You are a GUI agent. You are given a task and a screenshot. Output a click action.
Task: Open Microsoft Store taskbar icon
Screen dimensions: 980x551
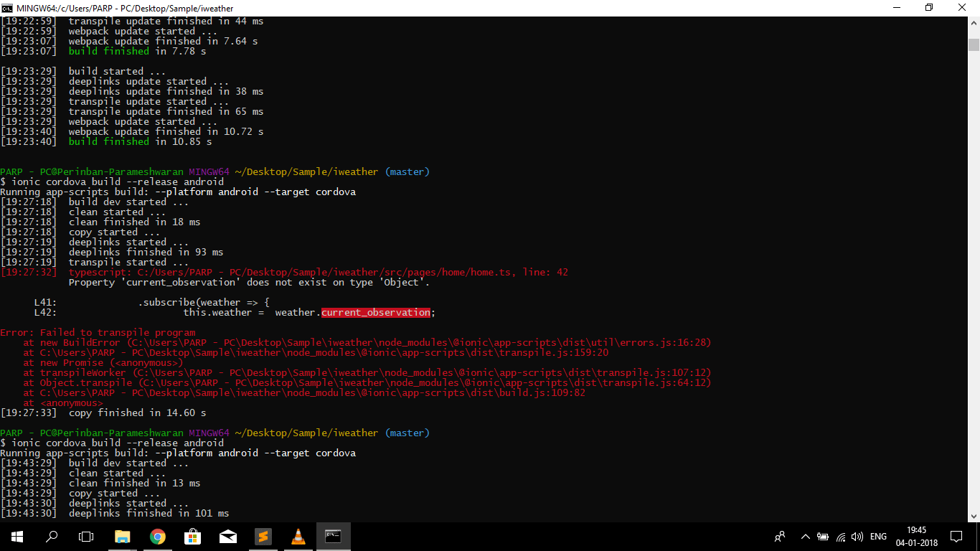[x=192, y=537]
